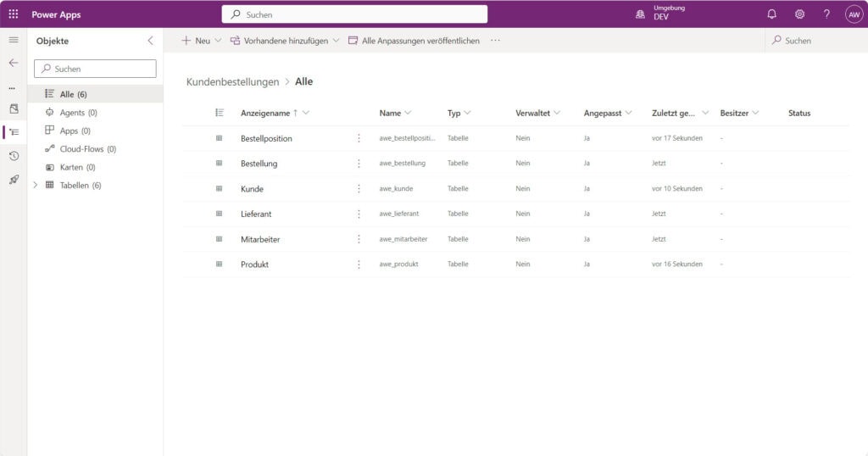Open the settings gear icon

(x=799, y=14)
